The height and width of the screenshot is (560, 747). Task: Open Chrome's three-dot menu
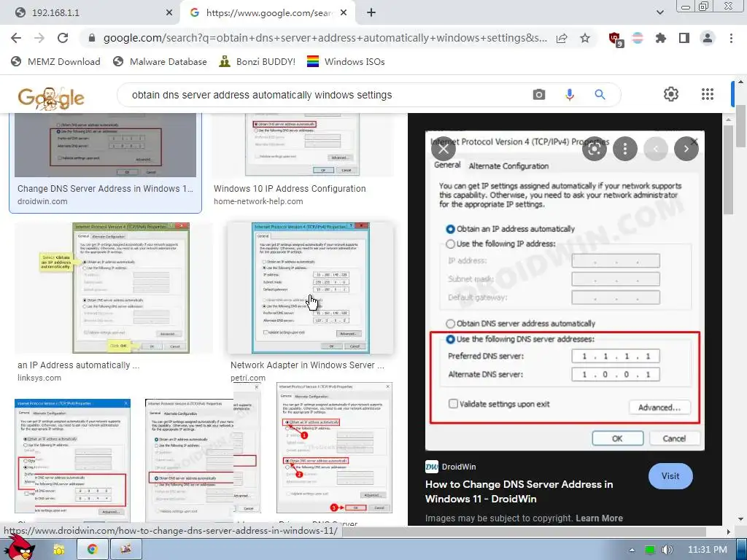coord(731,38)
